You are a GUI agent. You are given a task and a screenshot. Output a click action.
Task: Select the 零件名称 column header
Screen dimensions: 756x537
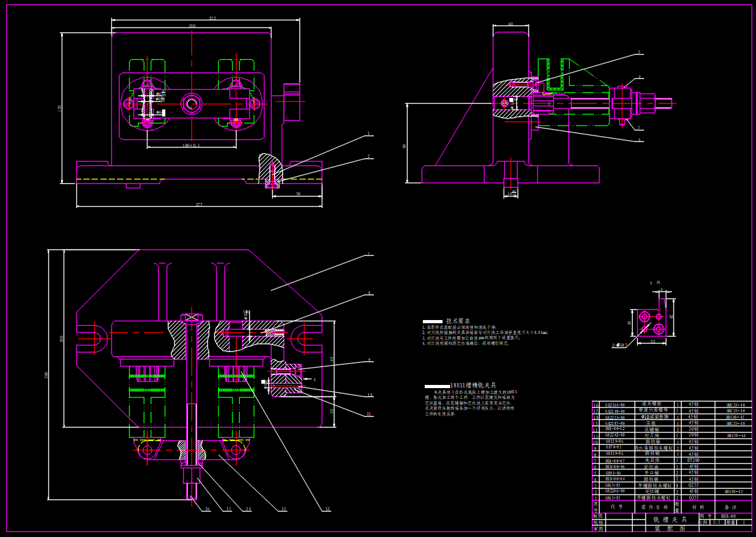(x=655, y=507)
